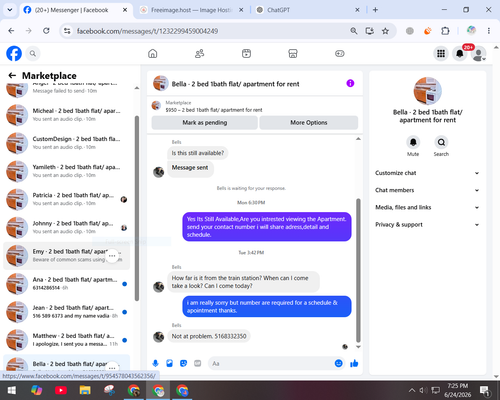This screenshot has width=500, height=400.
Task: Open the Windows Start button
Action: coord(12,390)
